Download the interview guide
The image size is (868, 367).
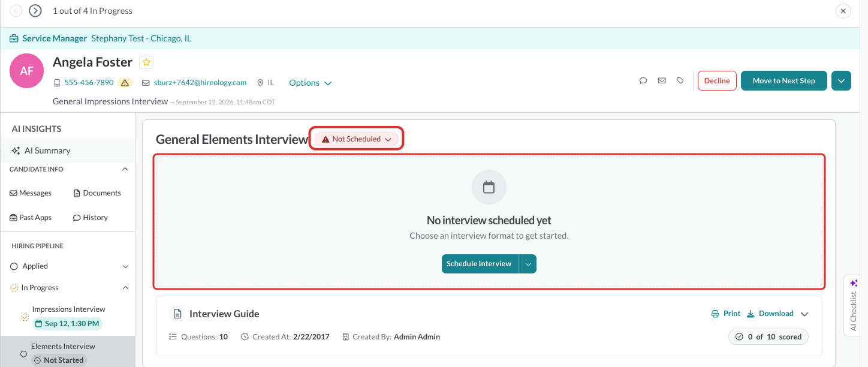pos(770,314)
